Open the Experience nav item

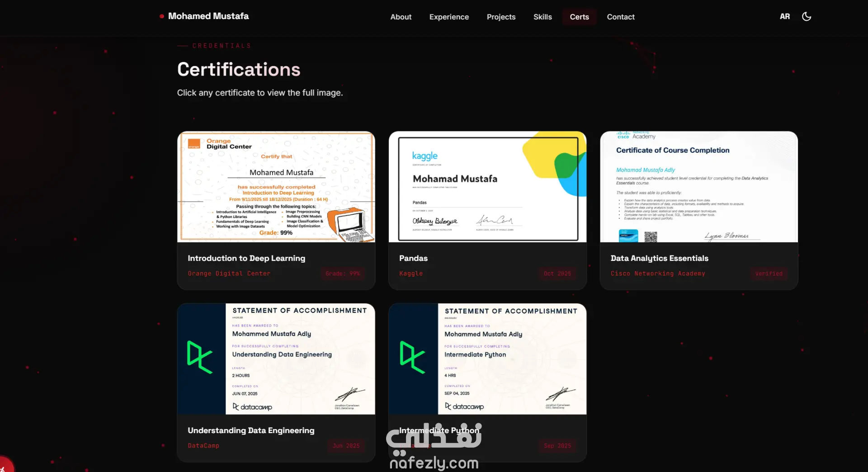click(x=449, y=17)
